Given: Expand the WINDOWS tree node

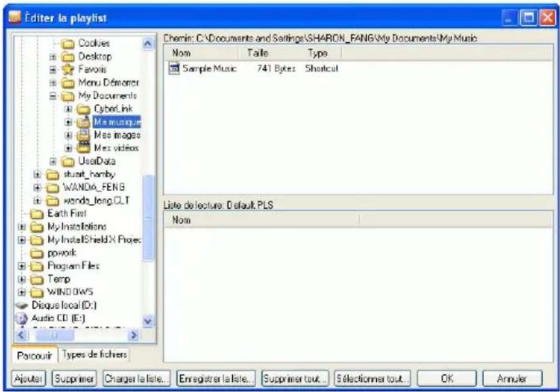Looking at the screenshot, I should (x=22, y=292).
